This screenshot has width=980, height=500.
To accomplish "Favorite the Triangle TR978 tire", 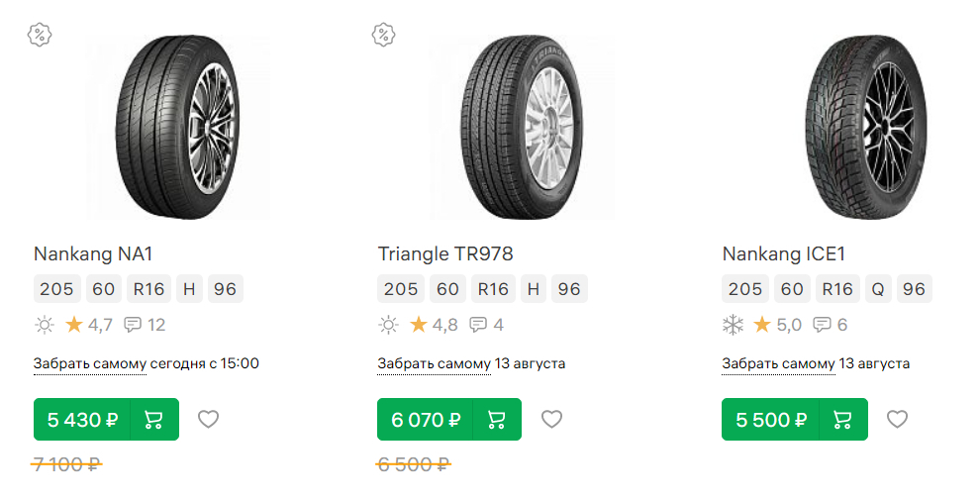I will pyautogui.click(x=551, y=420).
